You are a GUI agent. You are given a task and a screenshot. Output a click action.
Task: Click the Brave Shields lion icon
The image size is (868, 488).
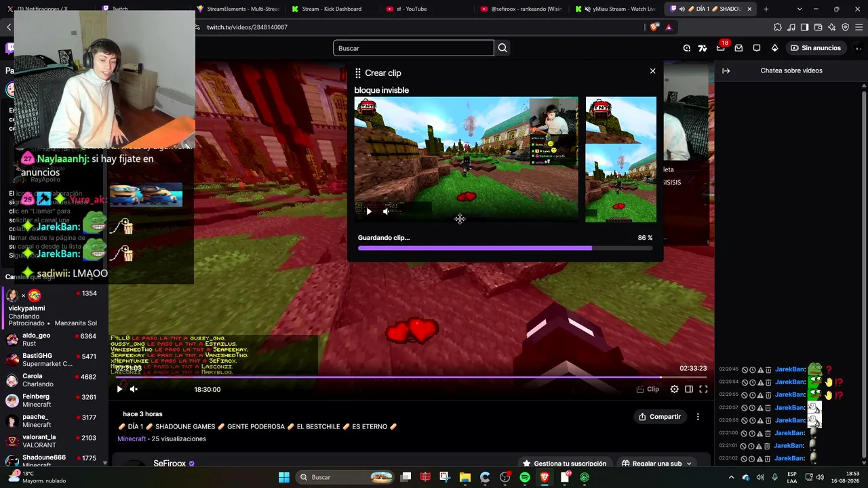tap(654, 27)
